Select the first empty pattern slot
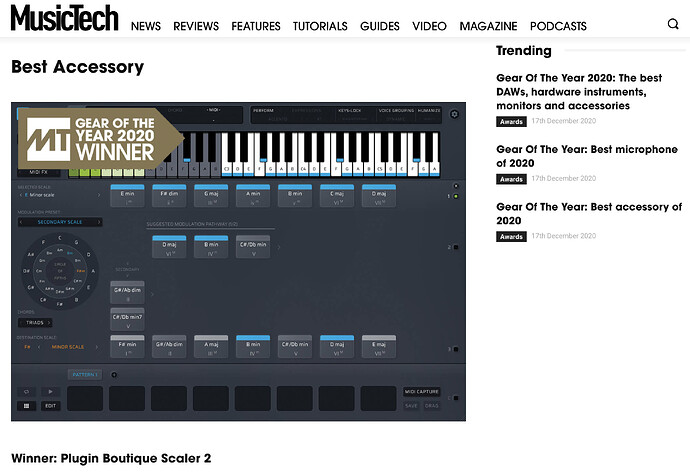The image size is (690, 472). click(85, 399)
